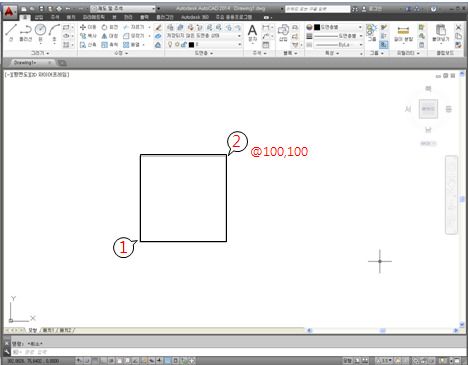Image resolution: width=468 pixels, height=365 pixels.
Task: Choose the Mirror (대칭) tool
Action: (x=110, y=36)
